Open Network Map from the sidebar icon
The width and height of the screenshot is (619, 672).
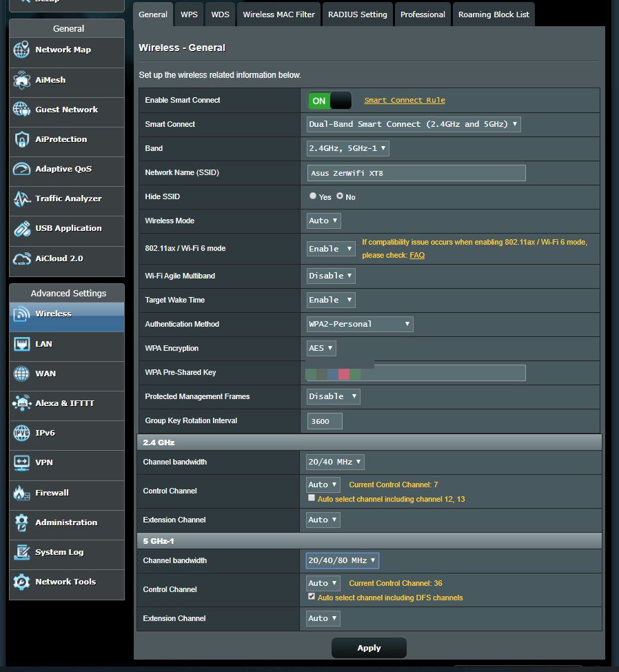click(21, 50)
